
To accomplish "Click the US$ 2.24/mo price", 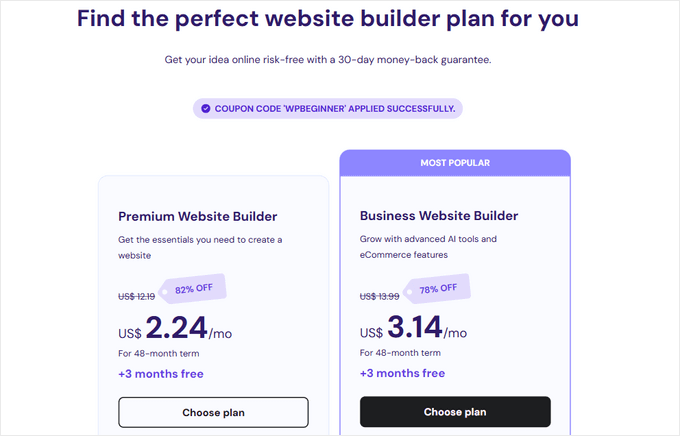I will [173, 328].
